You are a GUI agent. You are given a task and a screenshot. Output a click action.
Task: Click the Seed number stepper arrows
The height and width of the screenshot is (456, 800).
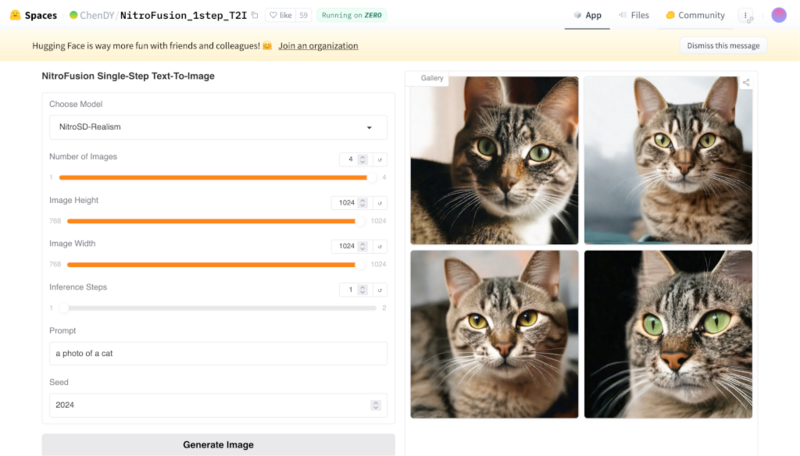click(x=375, y=405)
